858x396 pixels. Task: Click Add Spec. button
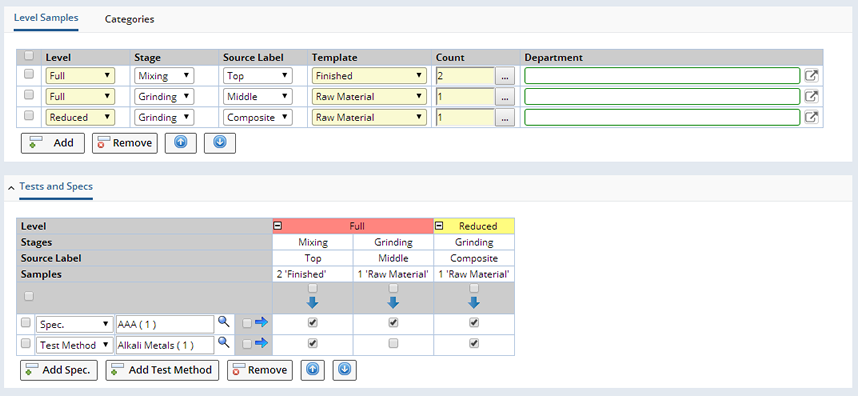(x=59, y=370)
